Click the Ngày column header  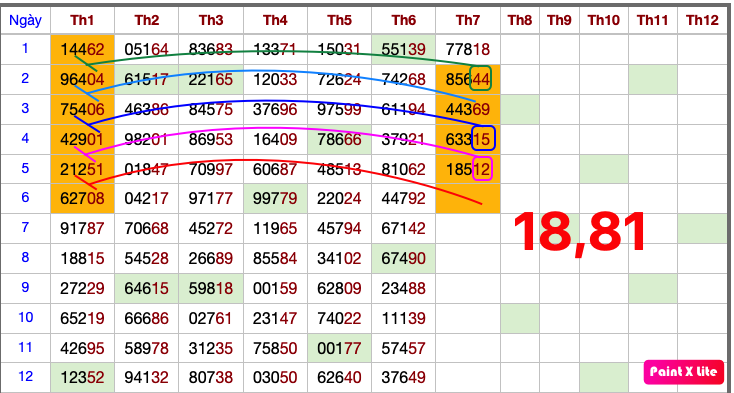[x=25, y=20]
